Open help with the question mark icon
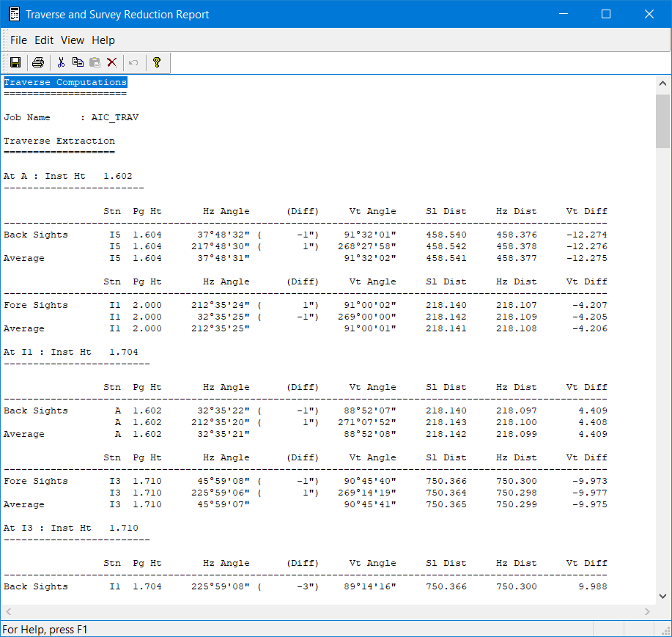 click(x=157, y=62)
